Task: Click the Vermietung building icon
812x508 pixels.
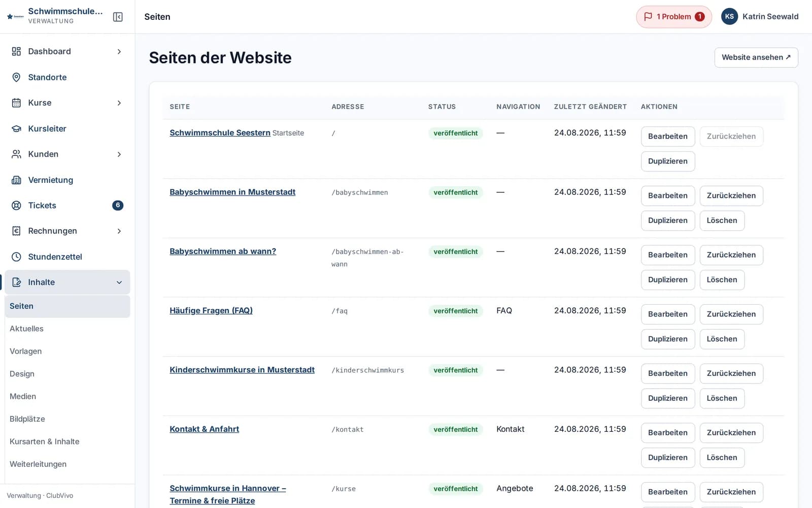Action: 16,180
